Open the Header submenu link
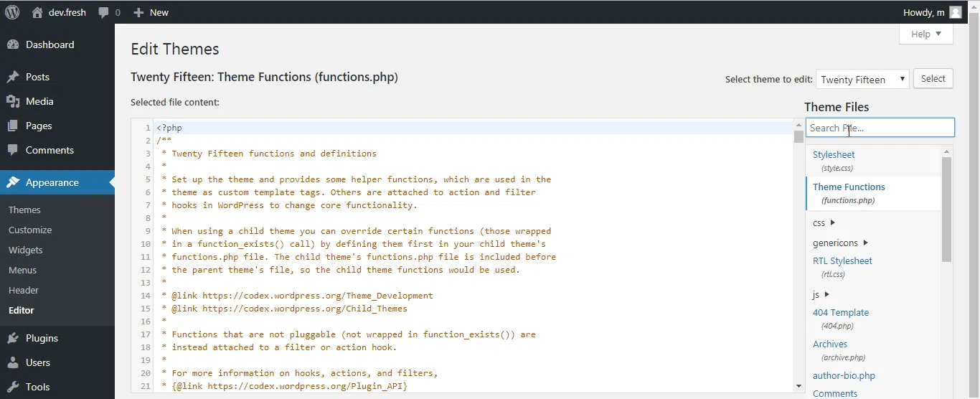This screenshot has width=980, height=399. [x=24, y=290]
